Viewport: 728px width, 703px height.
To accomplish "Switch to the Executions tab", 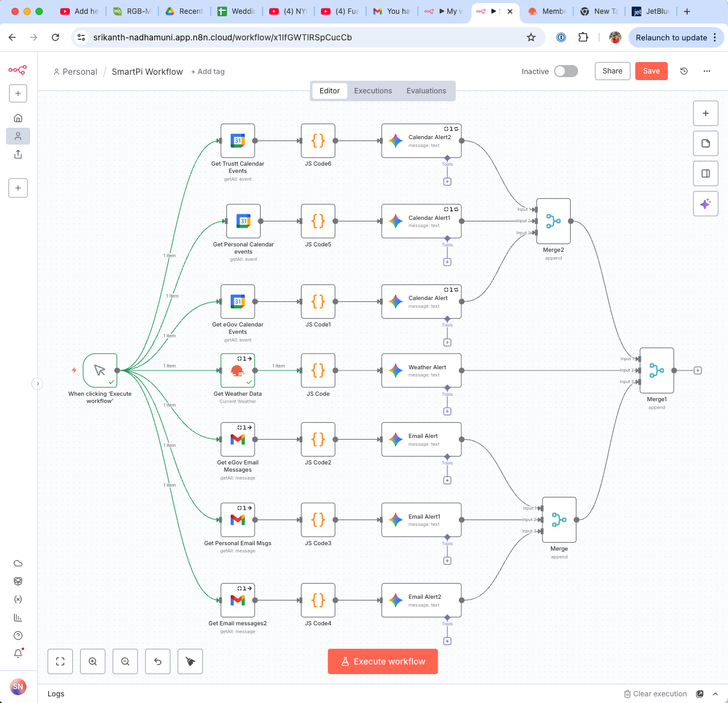I will click(373, 90).
